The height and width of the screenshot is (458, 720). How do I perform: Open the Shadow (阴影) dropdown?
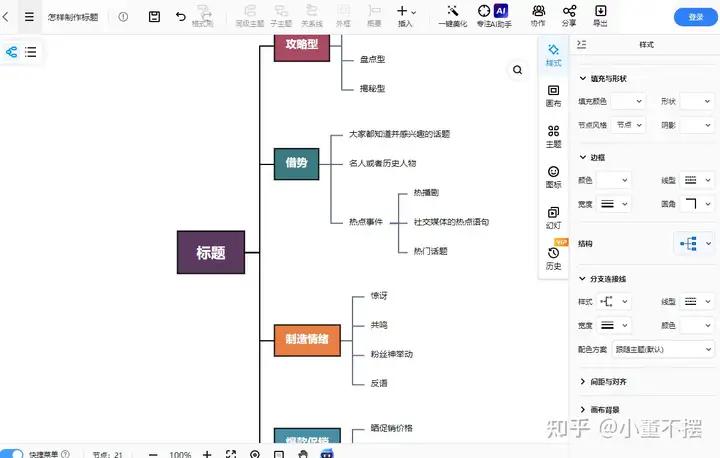coord(697,125)
